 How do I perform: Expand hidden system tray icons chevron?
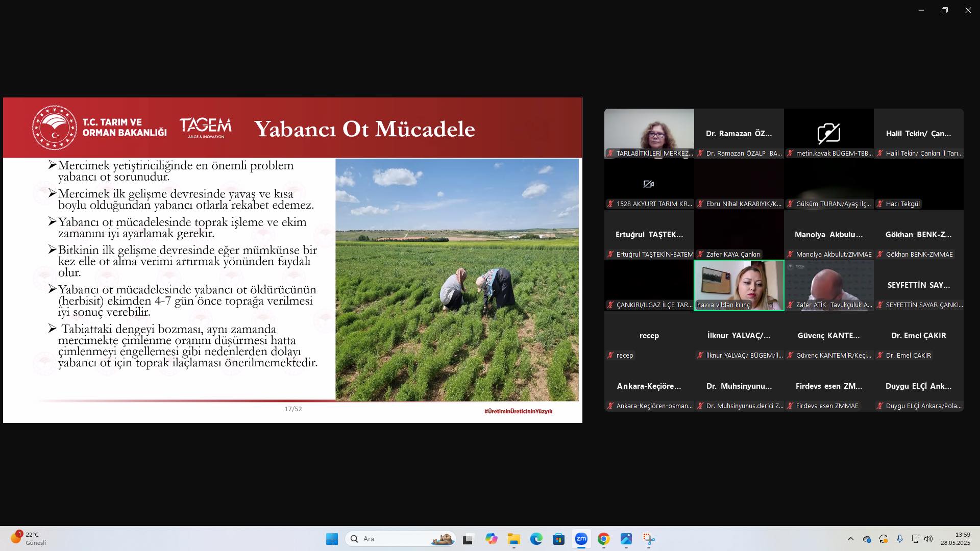click(850, 539)
